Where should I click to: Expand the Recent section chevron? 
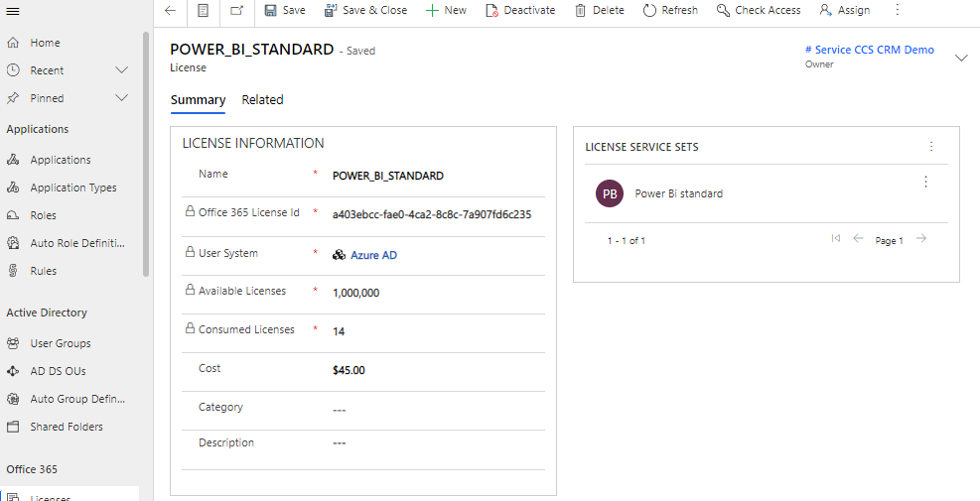click(122, 70)
